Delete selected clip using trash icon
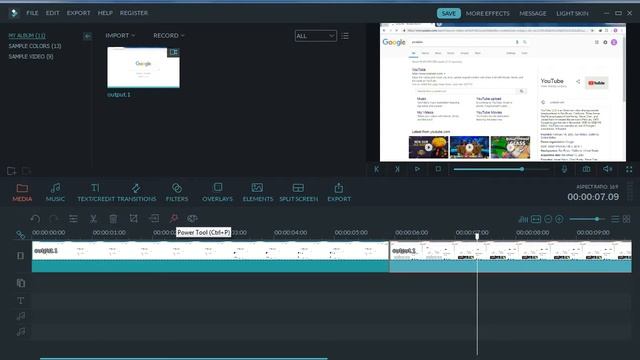Image resolution: width=640 pixels, height=360 pixels. 113,219
